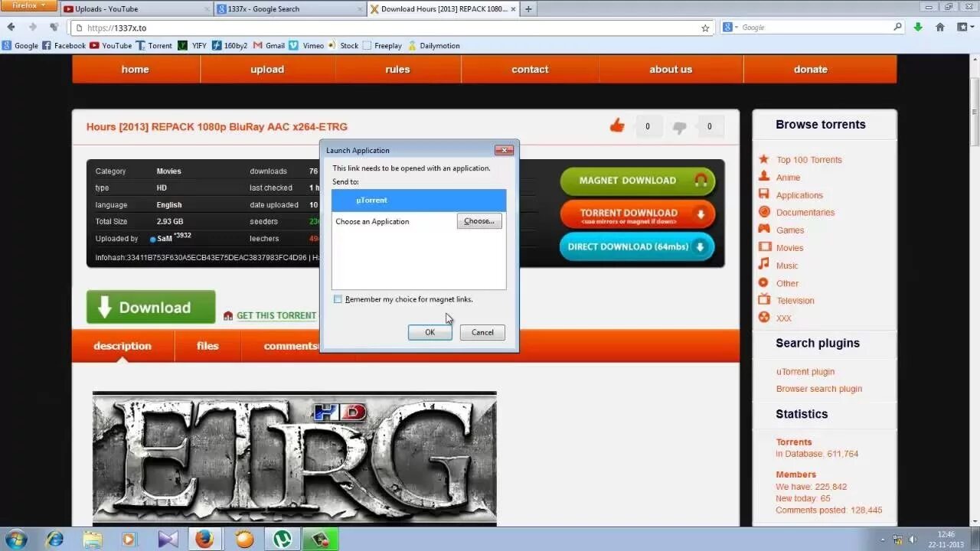Click GET THIS TORRENT link
Image resolution: width=980 pixels, height=551 pixels.
(x=276, y=315)
